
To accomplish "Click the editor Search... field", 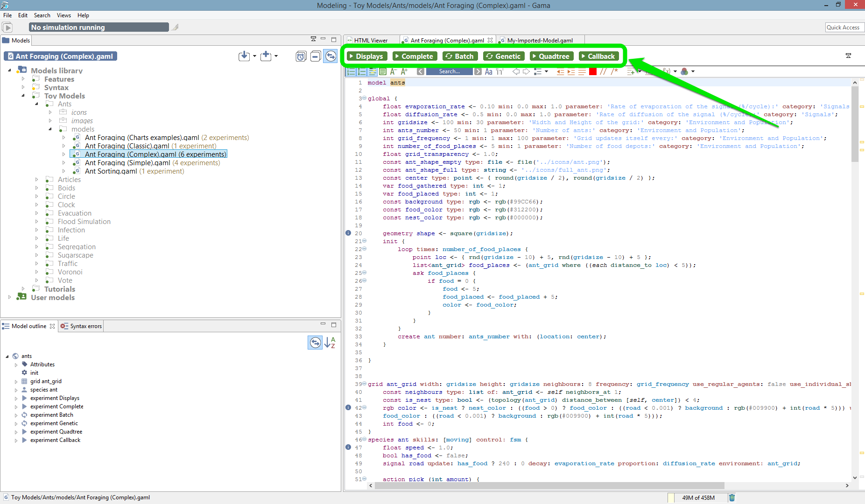I will 449,71.
